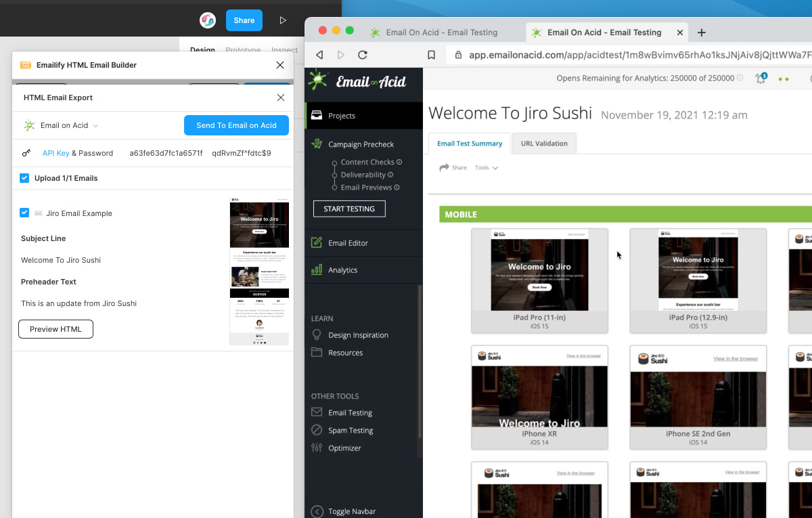Reload the browser page
The width and height of the screenshot is (812, 518).
pos(363,55)
